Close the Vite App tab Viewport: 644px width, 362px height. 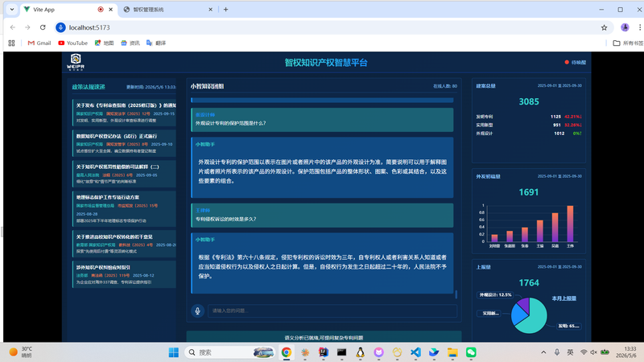(x=110, y=10)
